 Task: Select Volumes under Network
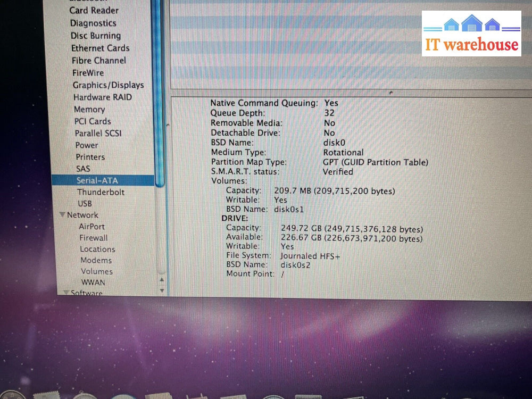(x=96, y=271)
